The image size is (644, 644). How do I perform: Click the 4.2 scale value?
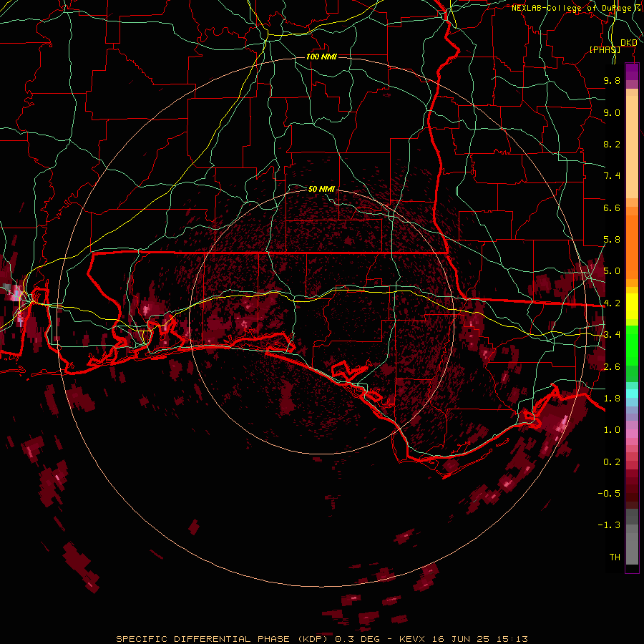point(612,303)
